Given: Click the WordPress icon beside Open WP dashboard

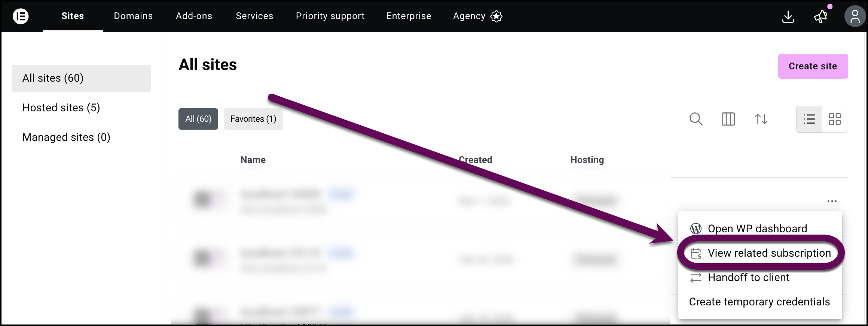Looking at the screenshot, I should (696, 228).
